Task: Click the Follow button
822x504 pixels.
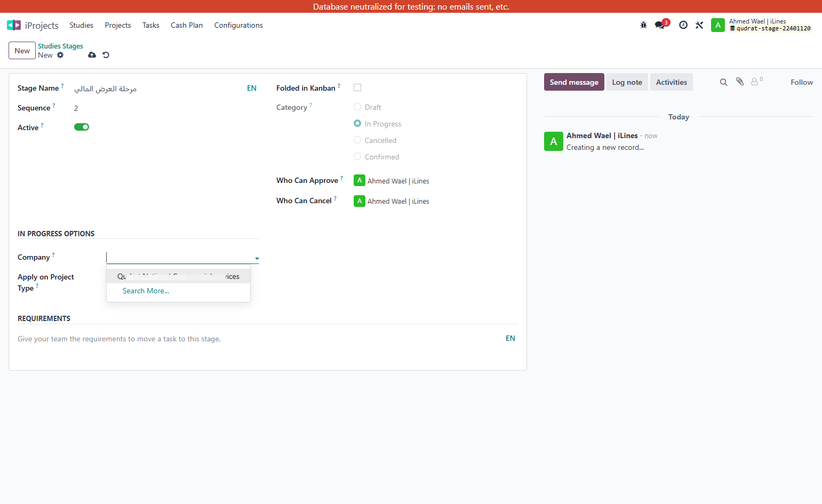Action: coord(802,82)
